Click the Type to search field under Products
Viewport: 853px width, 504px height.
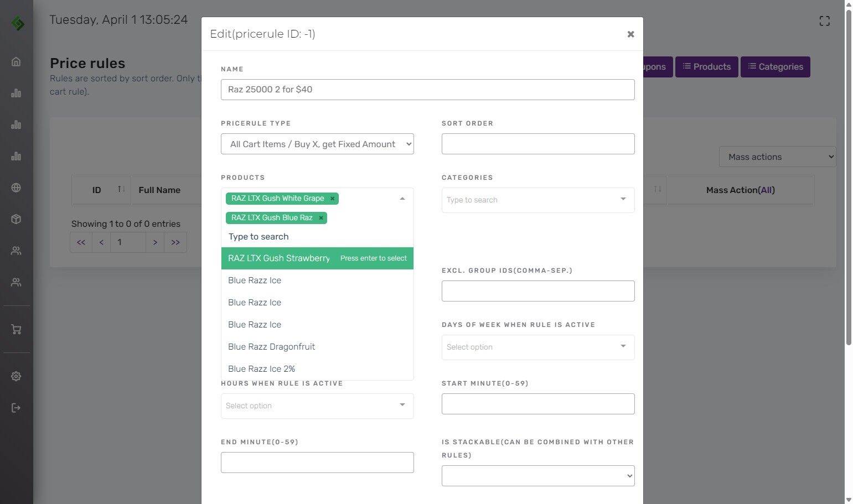point(317,237)
